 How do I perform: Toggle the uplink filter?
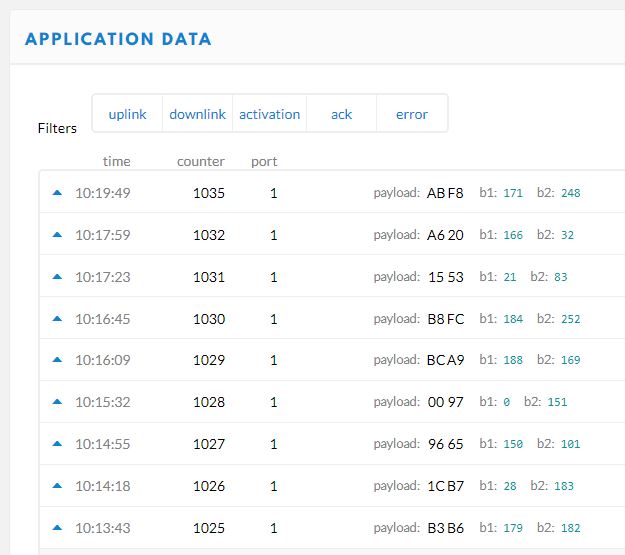coord(127,114)
